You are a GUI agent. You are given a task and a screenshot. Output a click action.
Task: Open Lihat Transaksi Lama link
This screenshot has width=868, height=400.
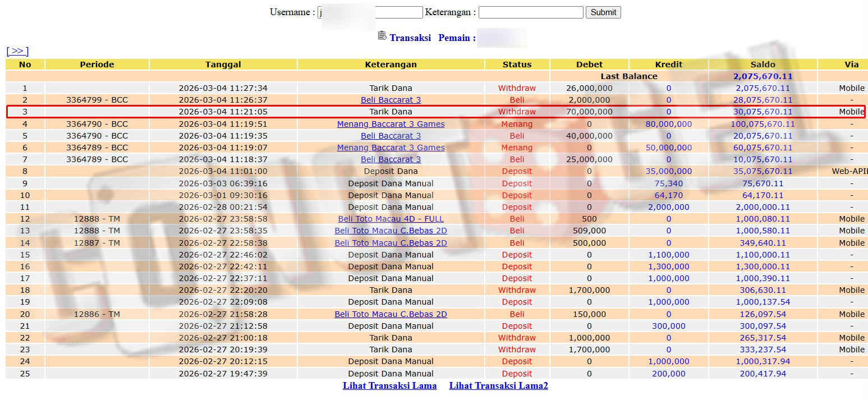click(x=389, y=385)
